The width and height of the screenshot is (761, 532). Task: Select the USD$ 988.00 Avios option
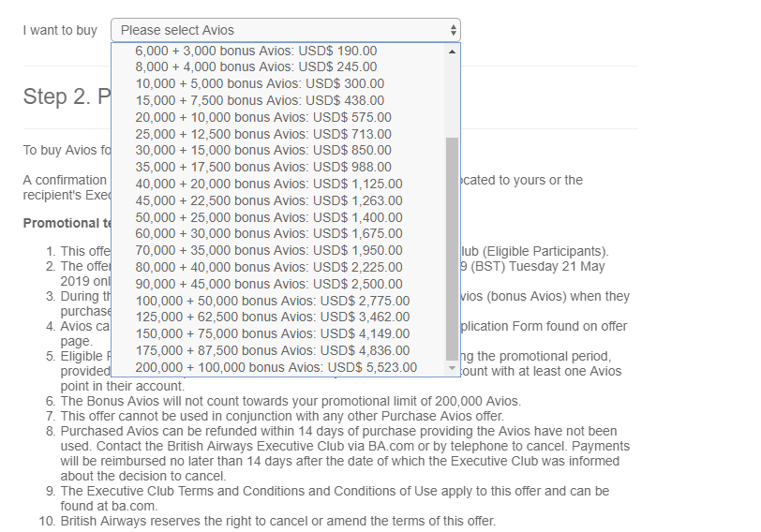pos(263,168)
